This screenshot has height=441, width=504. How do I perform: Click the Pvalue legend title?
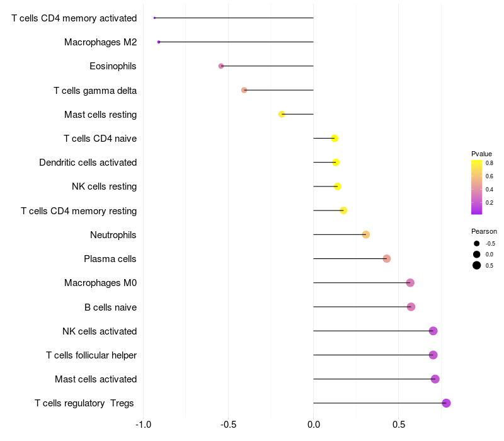[x=481, y=154]
